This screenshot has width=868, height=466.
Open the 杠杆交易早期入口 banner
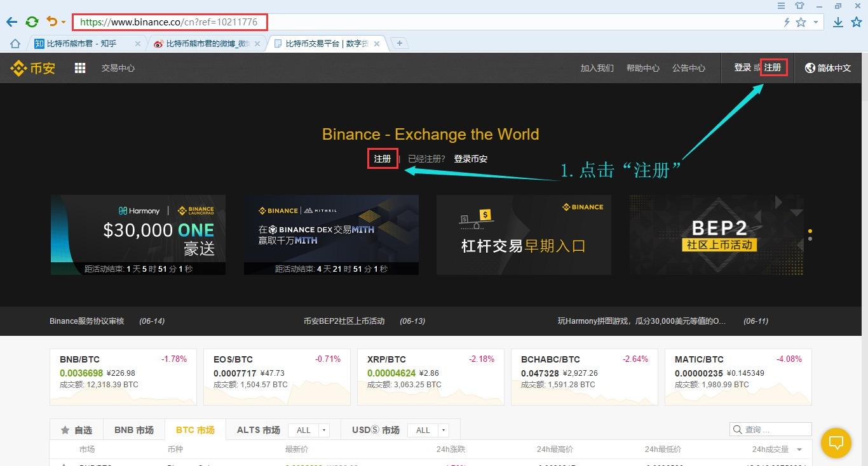pyautogui.click(x=524, y=235)
